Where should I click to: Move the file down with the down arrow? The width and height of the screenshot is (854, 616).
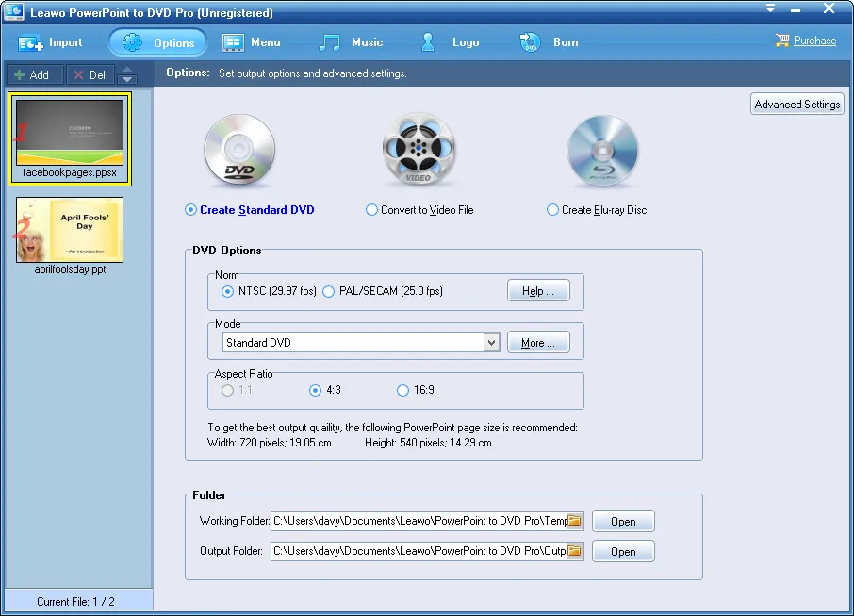[127, 79]
